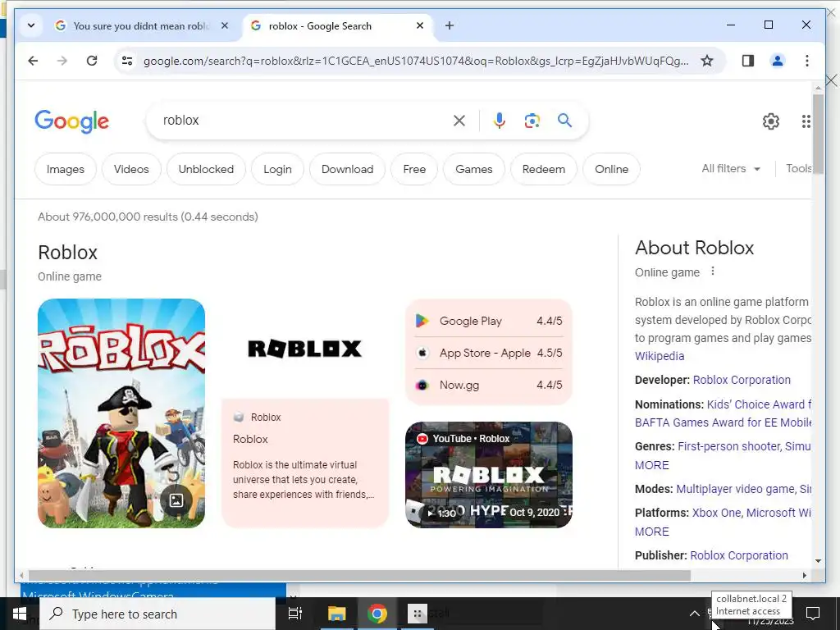This screenshot has height=630, width=840.
Task: Open Google quick settings gear
Action: [771, 121]
